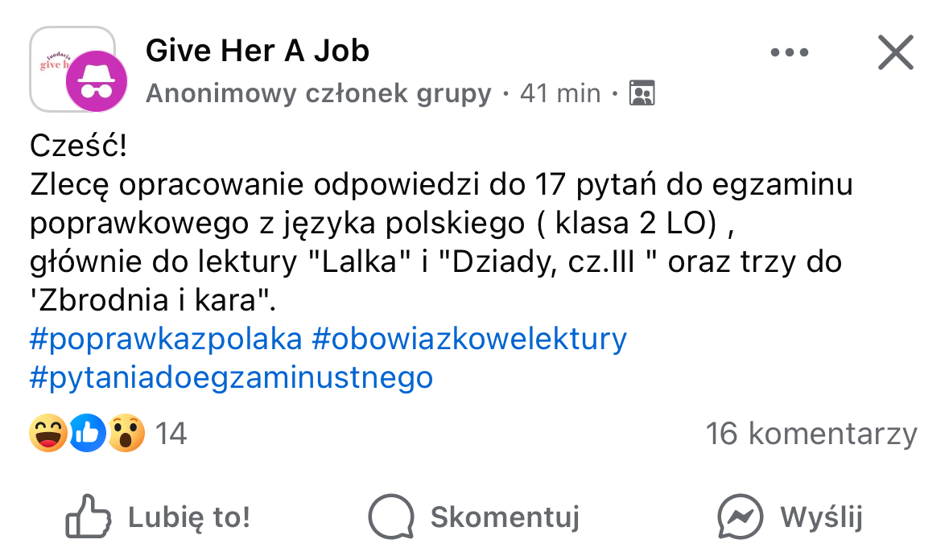
Task: Open the #obowiazkowelektury hashtag
Action: pyautogui.click(x=469, y=339)
